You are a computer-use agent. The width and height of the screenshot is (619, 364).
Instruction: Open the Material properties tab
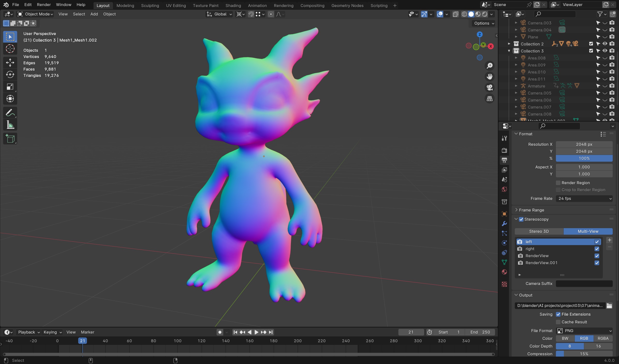click(504, 272)
